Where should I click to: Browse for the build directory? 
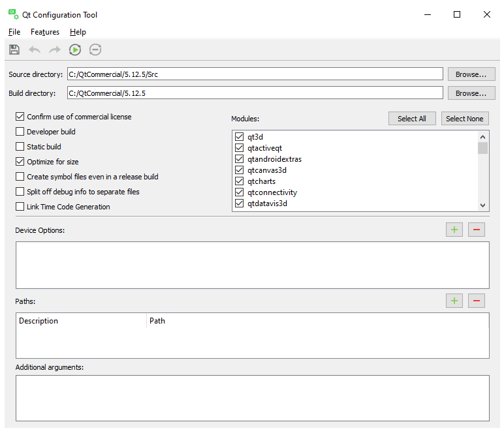471,93
